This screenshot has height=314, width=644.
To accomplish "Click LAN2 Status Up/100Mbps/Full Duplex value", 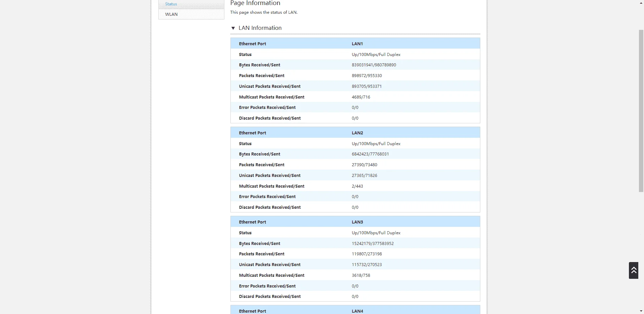I will click(376, 144).
